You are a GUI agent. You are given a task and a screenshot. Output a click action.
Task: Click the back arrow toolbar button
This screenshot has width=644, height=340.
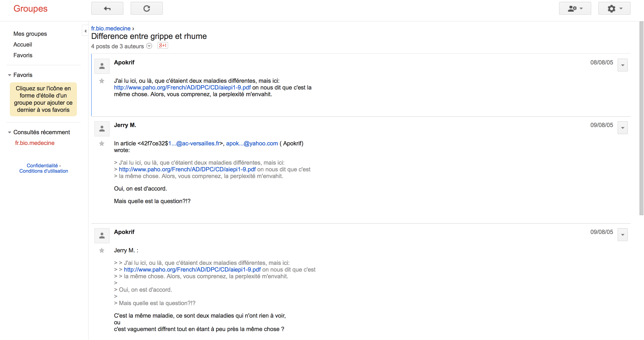pyautogui.click(x=107, y=8)
